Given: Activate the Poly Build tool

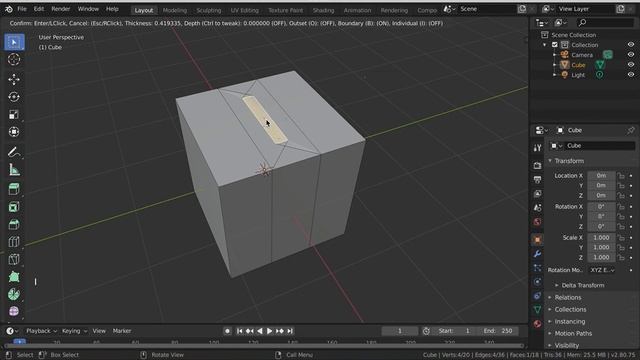Looking at the screenshot, I should tap(14, 277).
